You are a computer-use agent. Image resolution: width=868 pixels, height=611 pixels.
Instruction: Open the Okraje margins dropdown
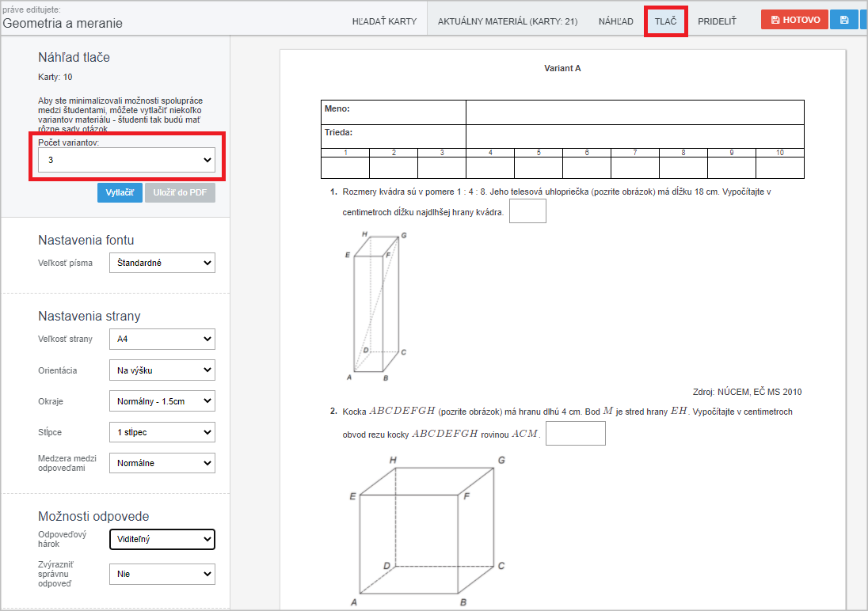[162, 401]
